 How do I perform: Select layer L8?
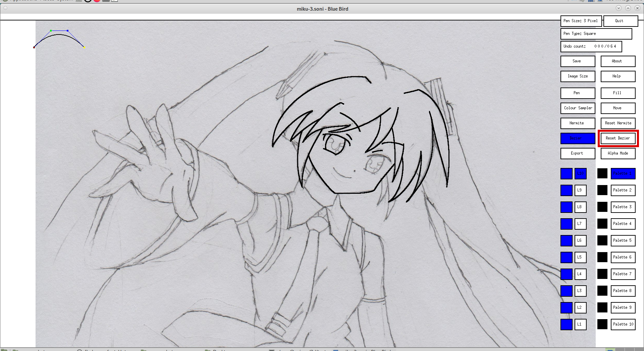[x=580, y=207]
